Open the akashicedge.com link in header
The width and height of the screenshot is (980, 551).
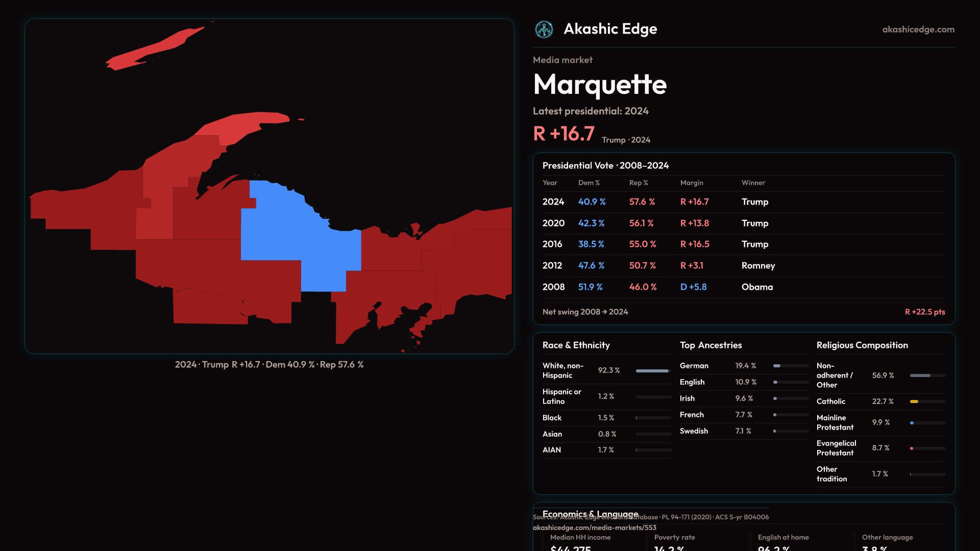click(918, 30)
